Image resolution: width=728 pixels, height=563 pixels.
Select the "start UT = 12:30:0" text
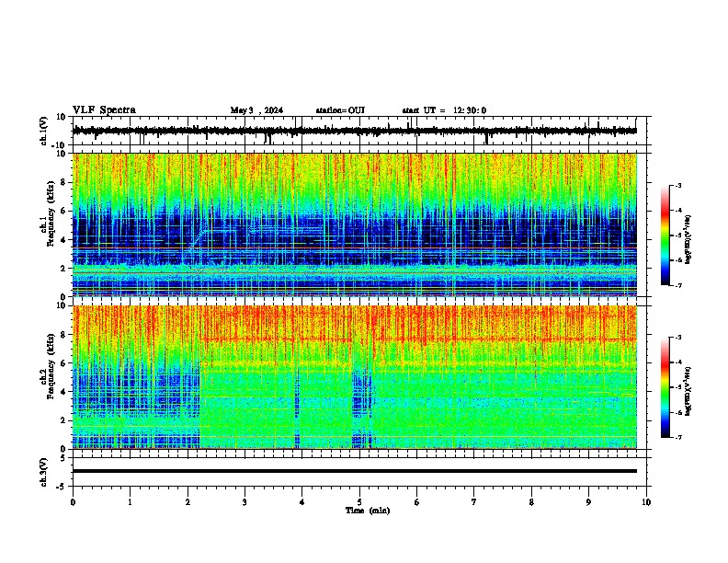[444, 110]
